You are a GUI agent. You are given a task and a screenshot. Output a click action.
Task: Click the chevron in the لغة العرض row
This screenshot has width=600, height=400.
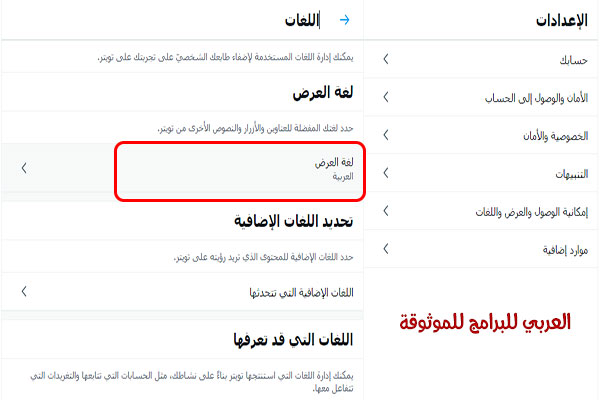click(24, 169)
